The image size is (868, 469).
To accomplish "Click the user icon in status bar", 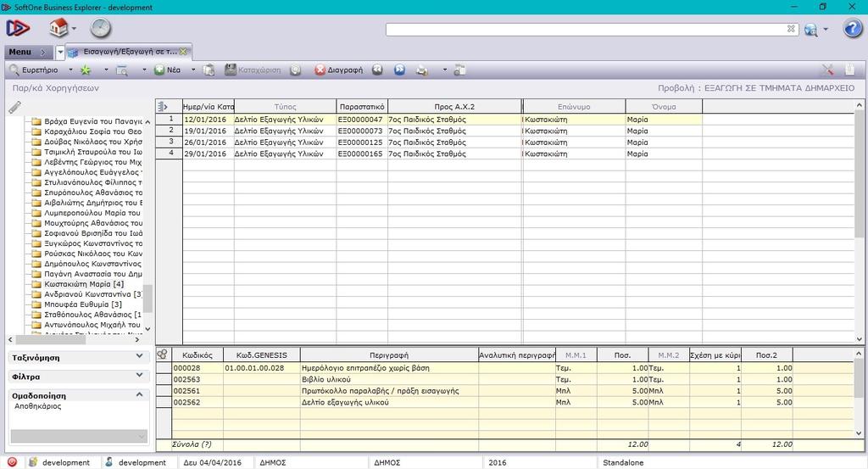I will pyautogui.click(x=109, y=462).
